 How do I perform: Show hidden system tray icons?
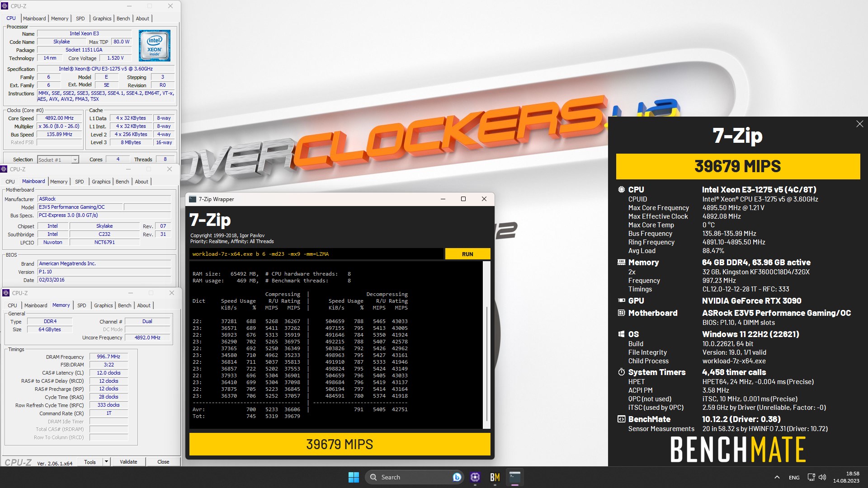click(x=777, y=477)
